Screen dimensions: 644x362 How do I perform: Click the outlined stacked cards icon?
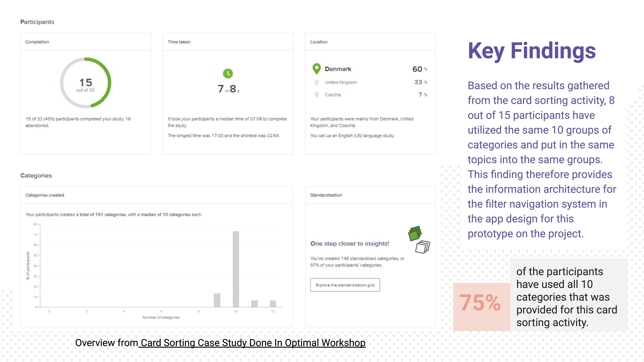(x=422, y=247)
